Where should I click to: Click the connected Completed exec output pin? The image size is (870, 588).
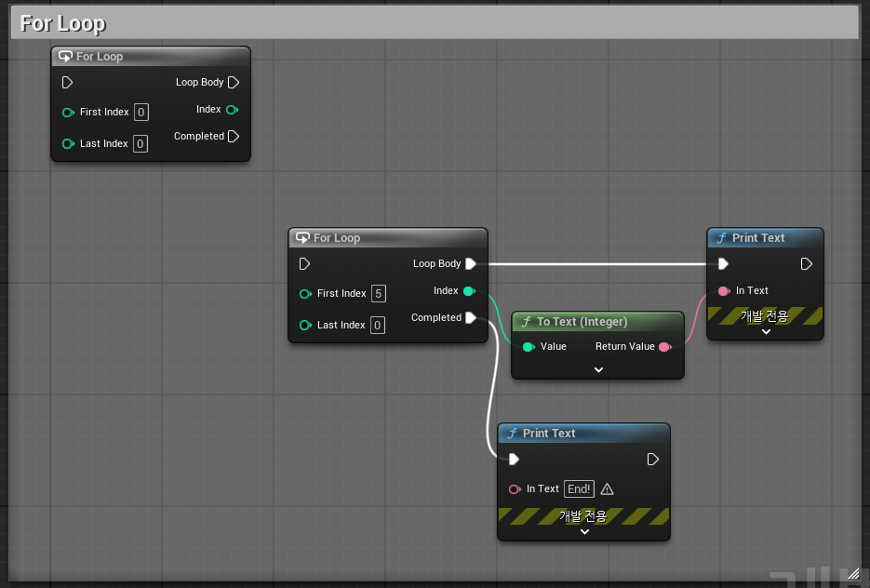pos(471,318)
